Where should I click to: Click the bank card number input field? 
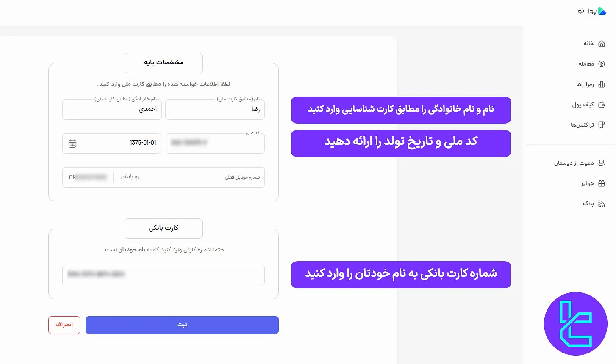click(163, 275)
